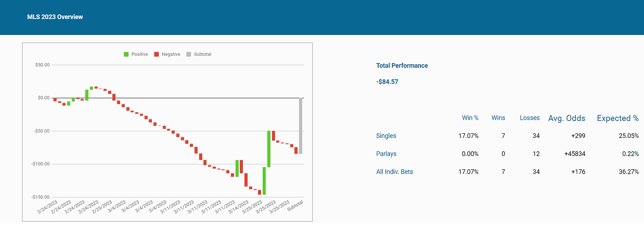Click the losses count 12 in Parlays row
644x230 pixels.
pyautogui.click(x=536, y=154)
